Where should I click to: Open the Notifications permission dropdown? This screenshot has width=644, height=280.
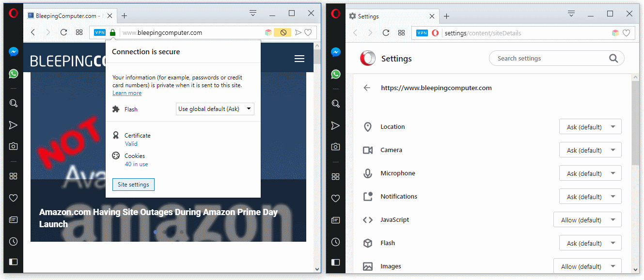(590, 197)
